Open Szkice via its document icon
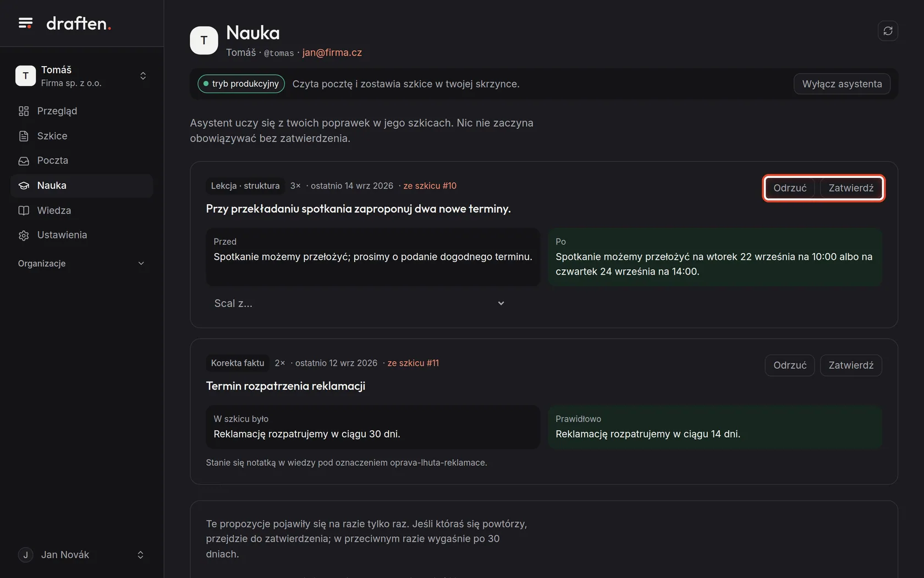 (x=24, y=136)
